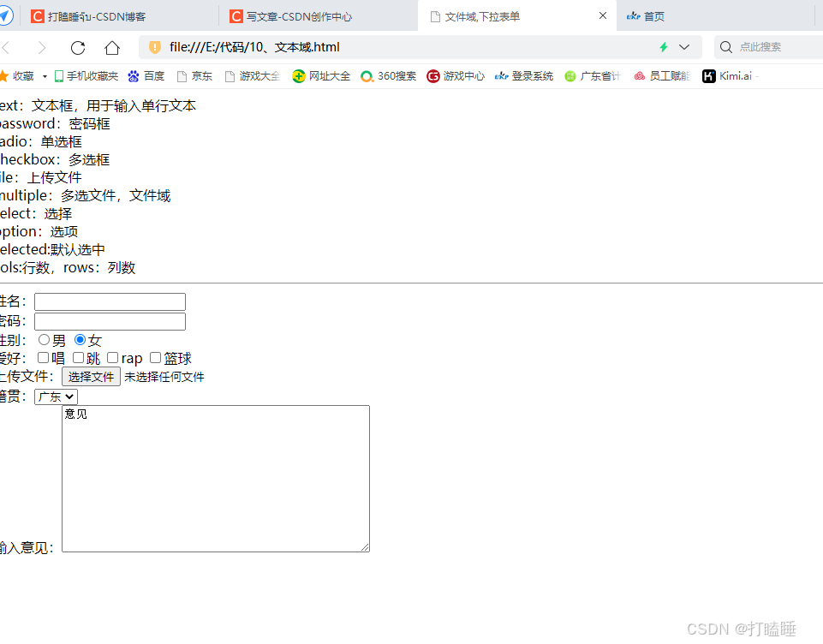Click the 选择文件 upload button
Viewport: 823px width, 644px height.
coord(91,376)
